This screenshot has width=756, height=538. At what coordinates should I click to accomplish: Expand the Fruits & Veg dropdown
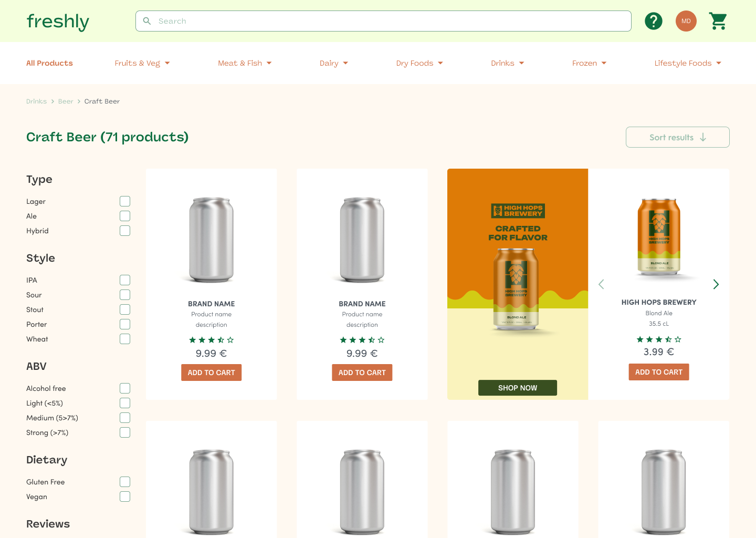point(142,63)
